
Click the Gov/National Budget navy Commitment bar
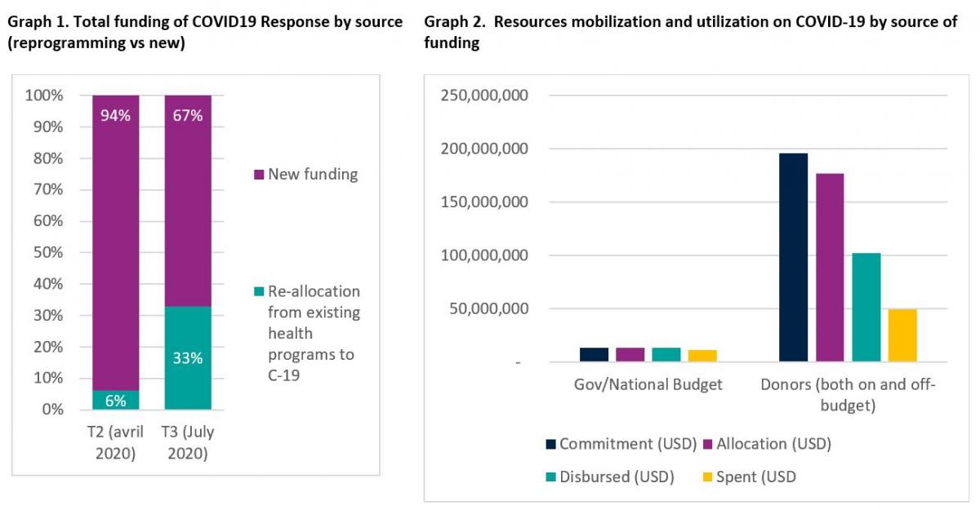click(x=595, y=355)
